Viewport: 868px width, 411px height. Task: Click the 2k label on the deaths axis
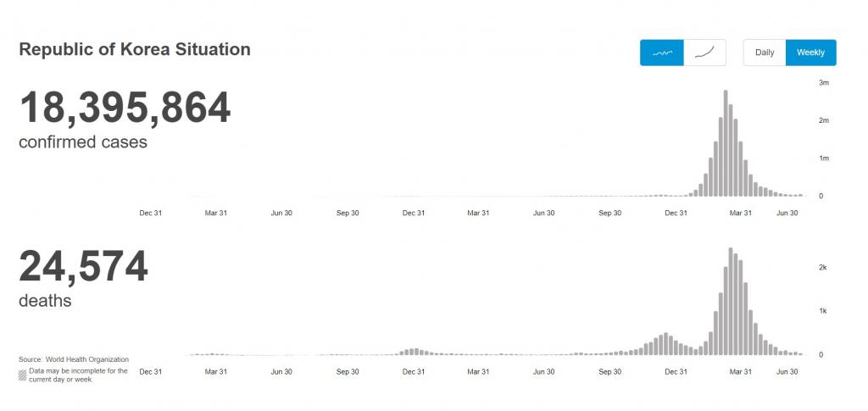tap(821, 267)
